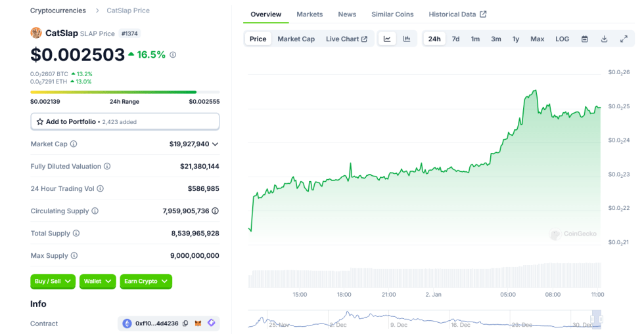Open the Historical Data tab
Image resolution: width=644 pixels, height=334 pixels.
(x=457, y=14)
